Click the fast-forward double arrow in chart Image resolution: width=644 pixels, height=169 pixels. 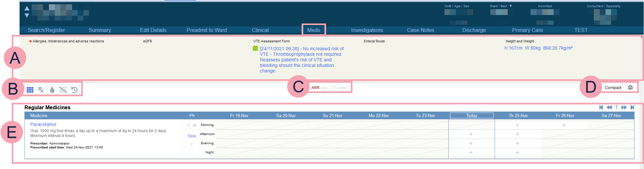click(x=624, y=107)
